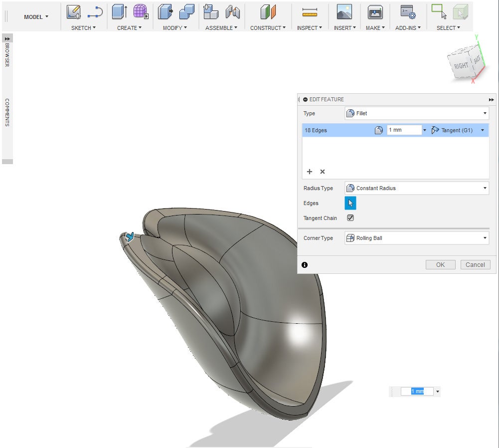Select the Measure ruler icon
Viewport: 499px width, 448px height.
point(310,12)
